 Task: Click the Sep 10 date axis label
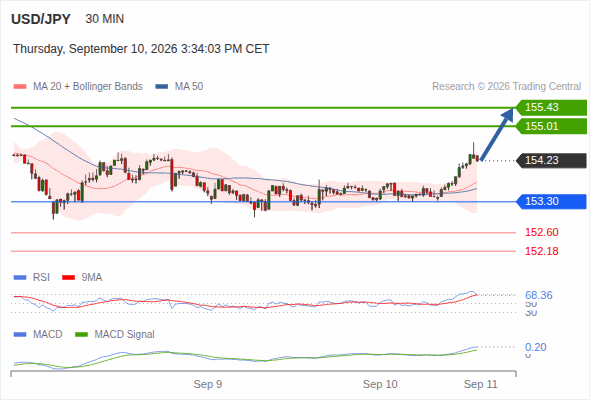point(380,384)
